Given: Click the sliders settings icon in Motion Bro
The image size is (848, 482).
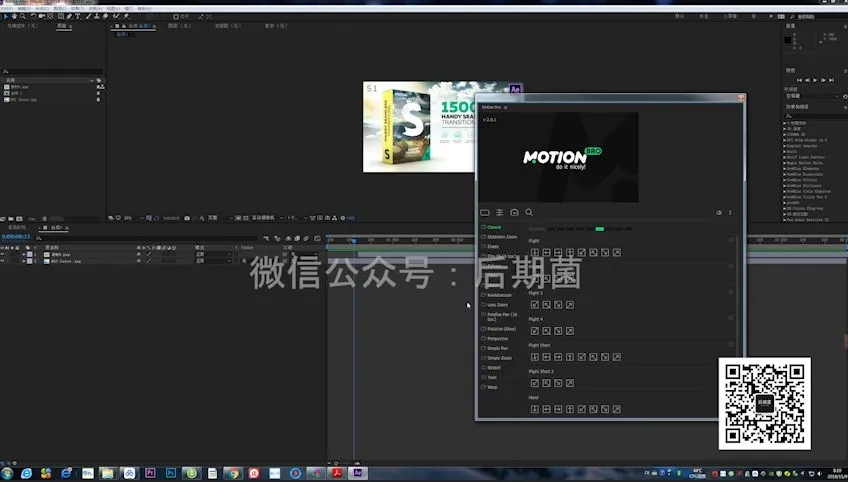Looking at the screenshot, I should 500,213.
